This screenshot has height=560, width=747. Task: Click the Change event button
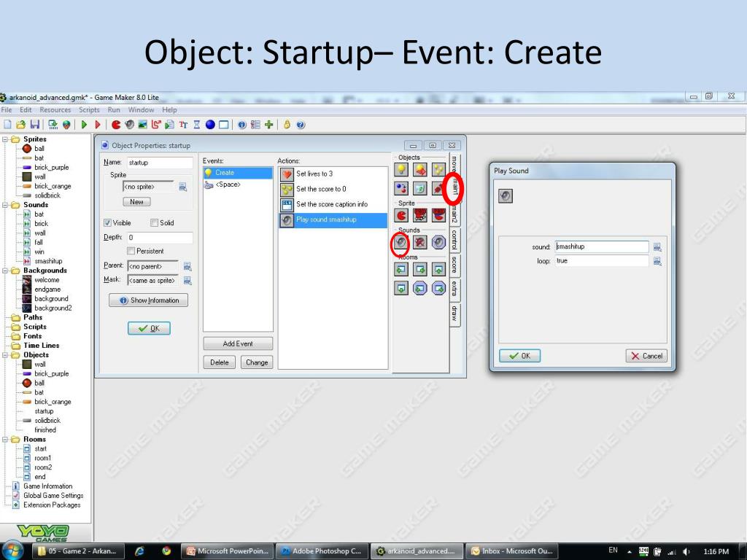257,362
